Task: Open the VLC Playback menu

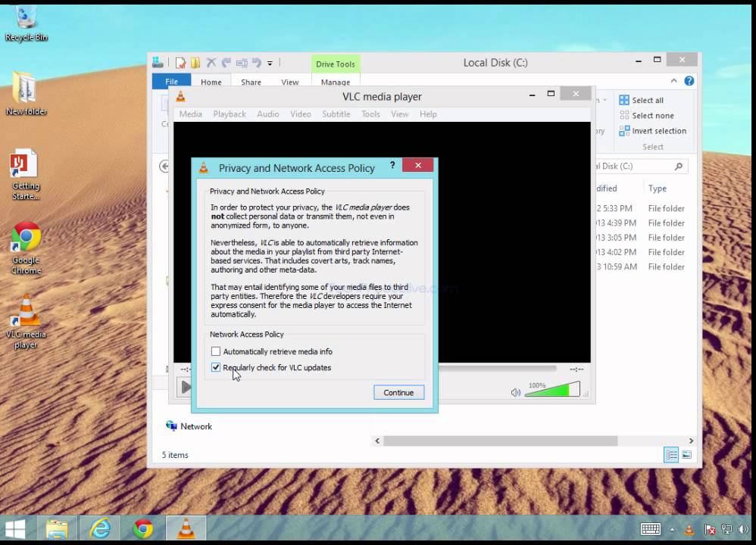Action: 230,114
